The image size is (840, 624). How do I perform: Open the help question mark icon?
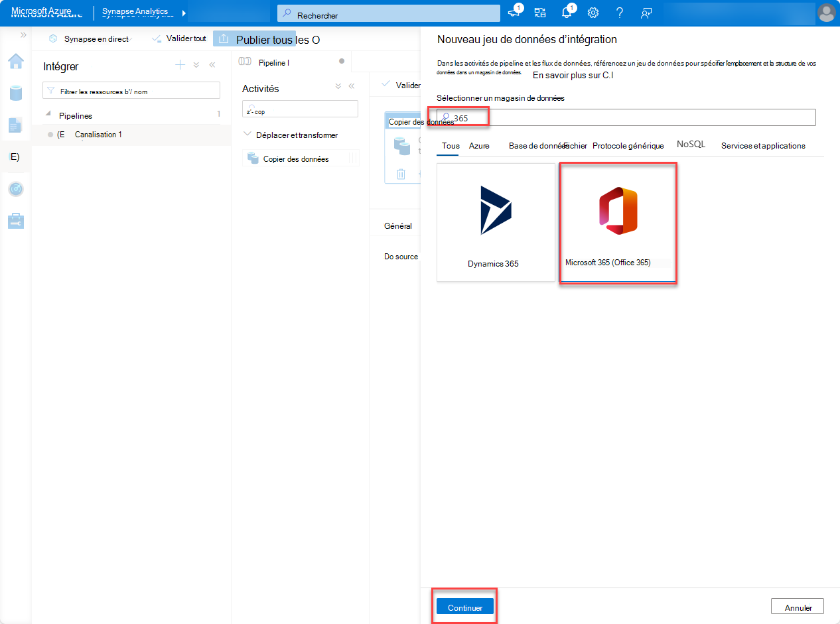coord(619,12)
